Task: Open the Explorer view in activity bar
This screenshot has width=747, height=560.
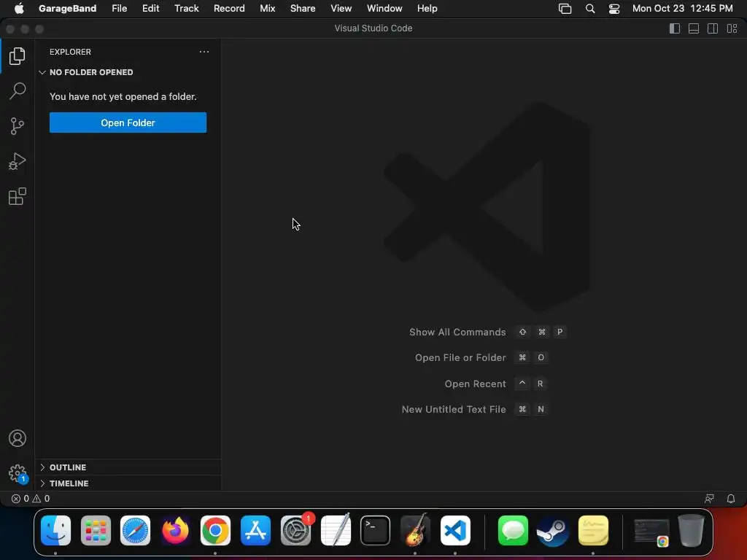Action: [x=18, y=56]
